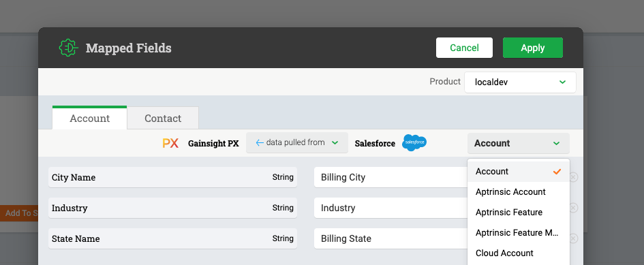The height and width of the screenshot is (265, 644).
Task: Collapse the Account object dropdown
Action: pyautogui.click(x=519, y=143)
